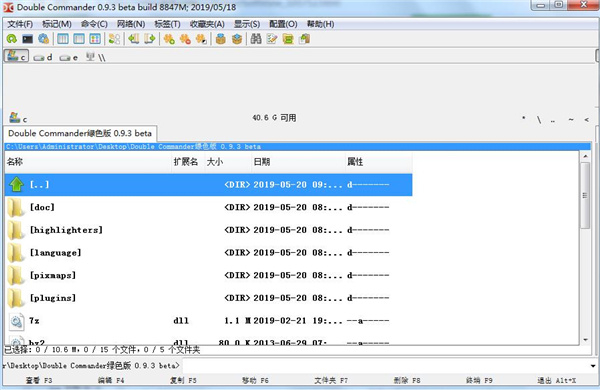Open the multi-rename tool icon
Viewport: 600px width, 390px height.
[x=272, y=39]
